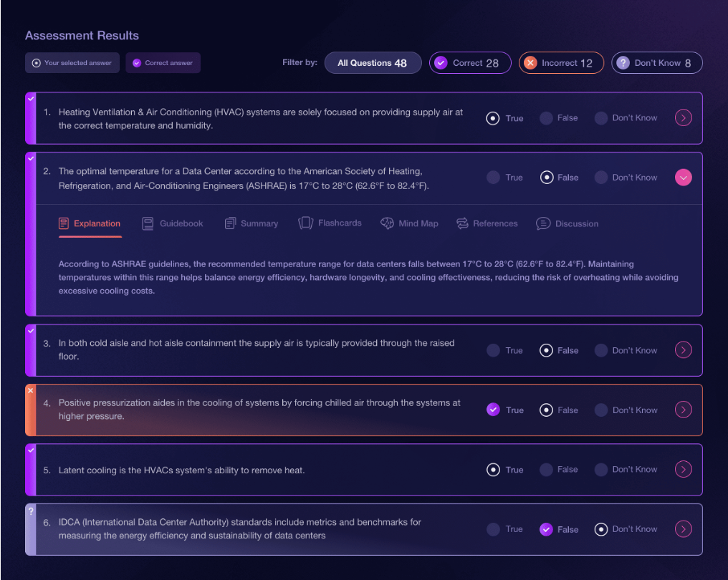Expand question 5 details arrow
Viewport: 728px width, 580px height.
click(684, 469)
